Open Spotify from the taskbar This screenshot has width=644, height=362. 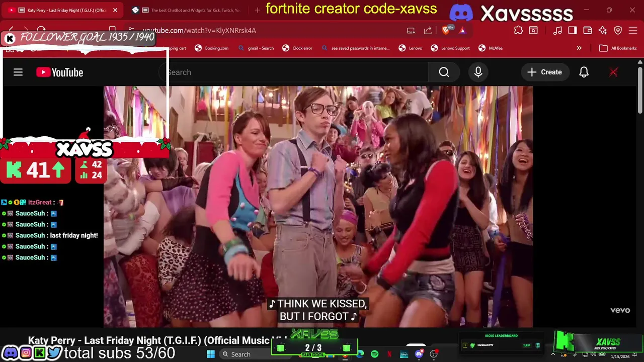click(374, 354)
